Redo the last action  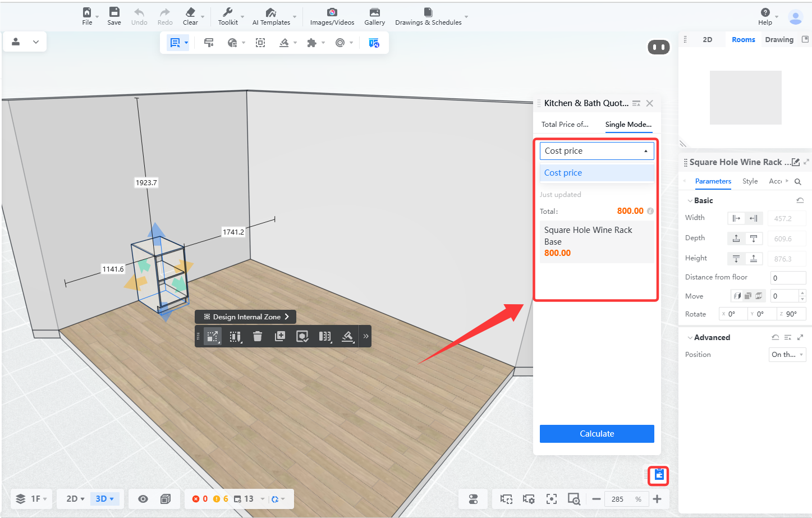coord(165,16)
